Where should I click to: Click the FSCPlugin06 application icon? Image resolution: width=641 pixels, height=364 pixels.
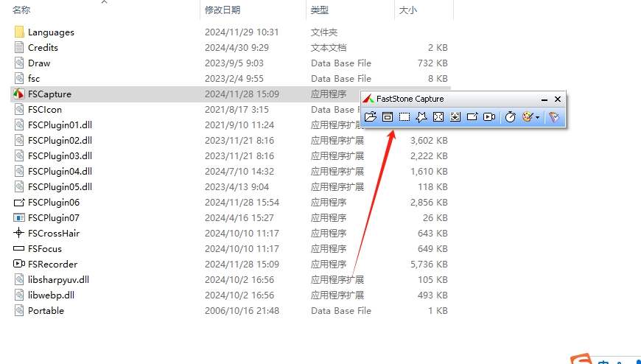click(19, 203)
